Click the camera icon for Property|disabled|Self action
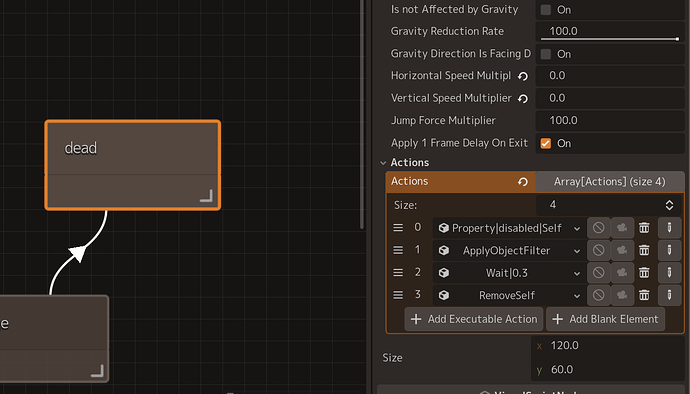 click(622, 228)
